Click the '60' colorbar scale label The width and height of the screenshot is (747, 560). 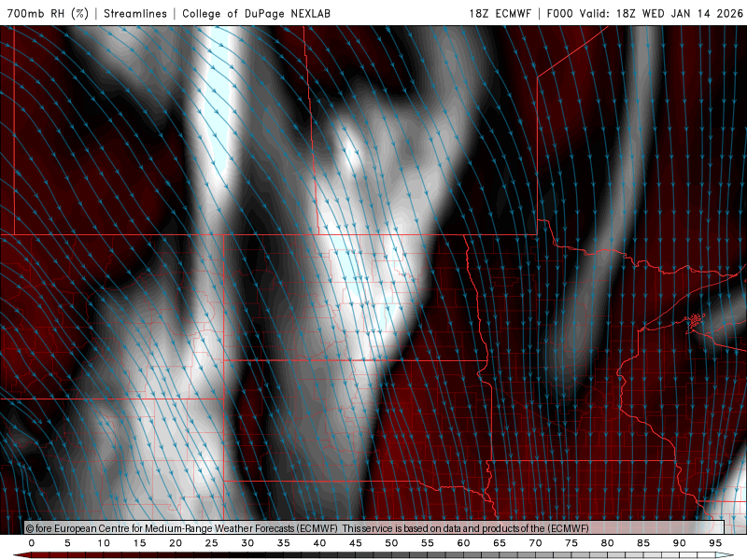(x=463, y=543)
